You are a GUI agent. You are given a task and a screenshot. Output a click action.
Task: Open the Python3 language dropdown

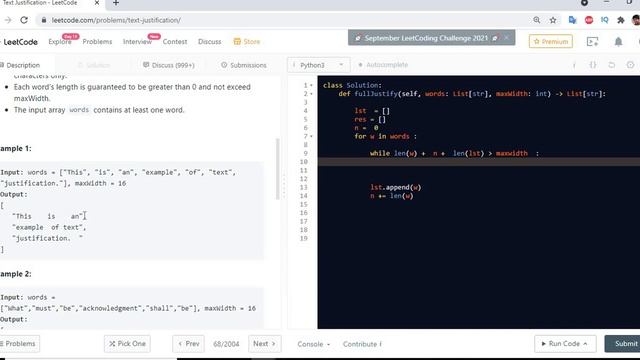pyautogui.click(x=319, y=65)
